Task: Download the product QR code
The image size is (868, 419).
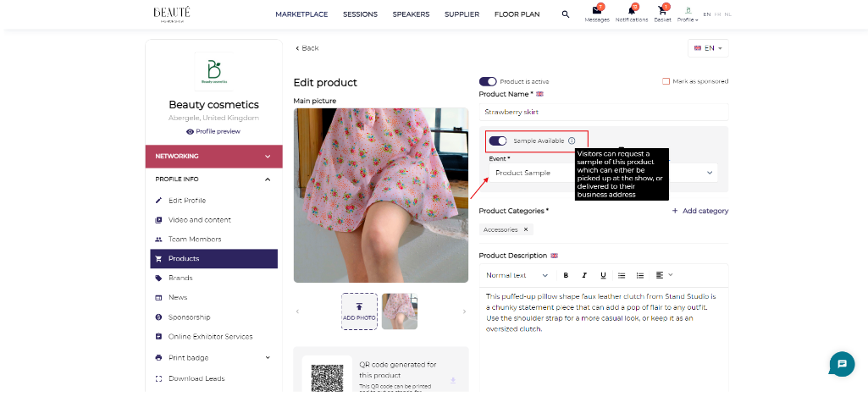Action: click(453, 380)
